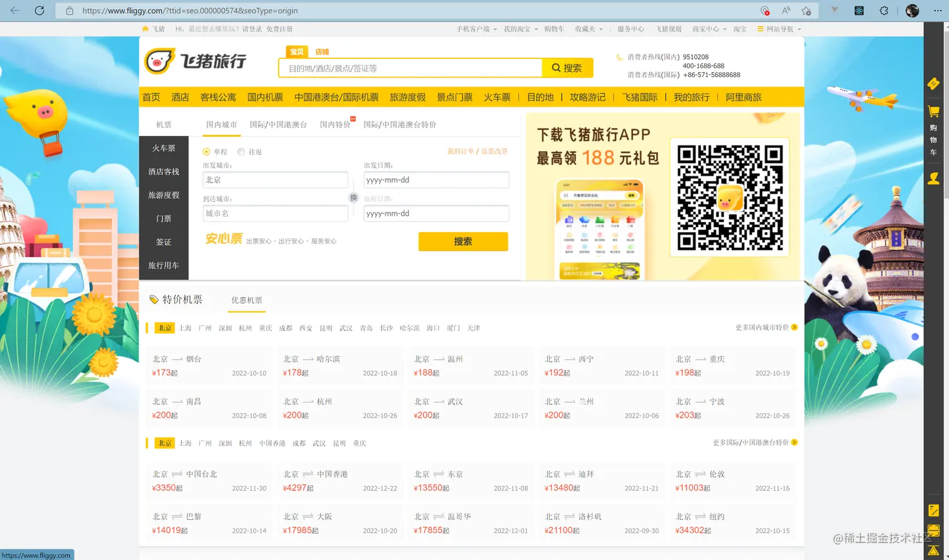Open the 北京 to 迪拜 ¥13480 fare
Viewport: 949px width, 560px height.
[x=602, y=480]
